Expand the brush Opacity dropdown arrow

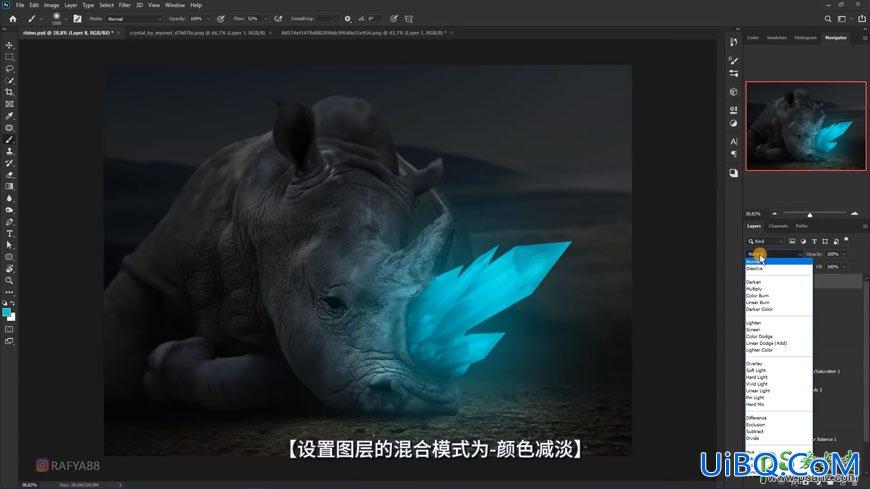pyautogui.click(x=208, y=19)
